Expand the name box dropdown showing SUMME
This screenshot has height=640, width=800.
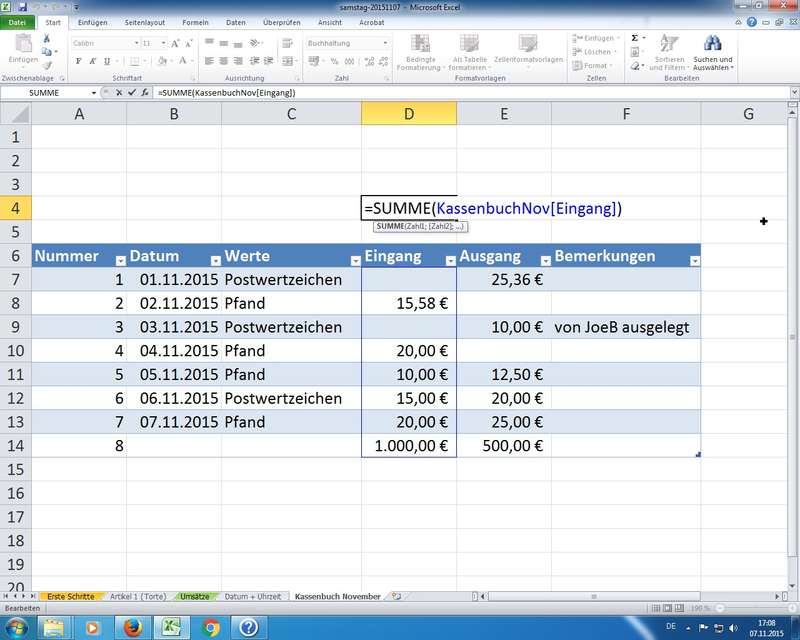[x=94, y=92]
